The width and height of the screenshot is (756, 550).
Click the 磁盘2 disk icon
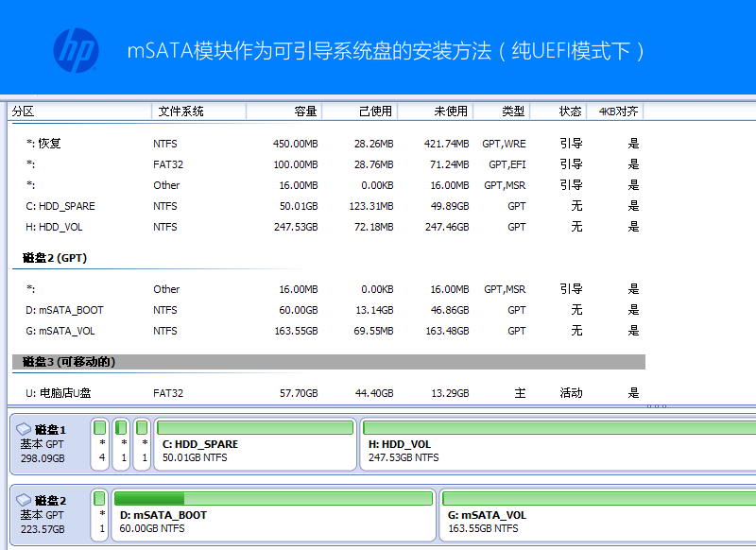click(24, 501)
